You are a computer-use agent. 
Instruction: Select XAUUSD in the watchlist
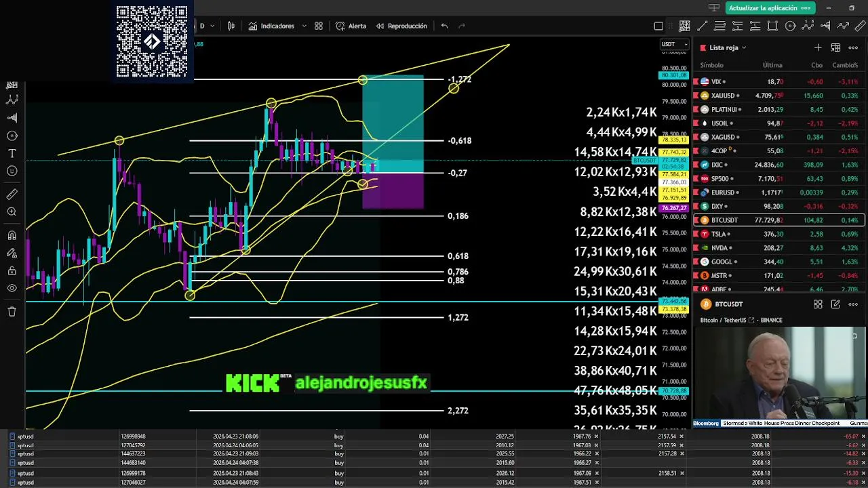[779, 96]
